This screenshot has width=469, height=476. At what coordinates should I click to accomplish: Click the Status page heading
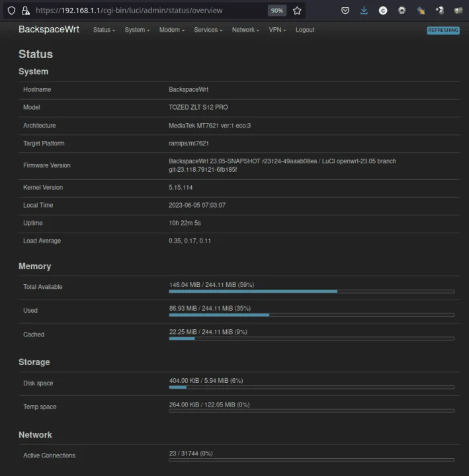click(x=36, y=54)
